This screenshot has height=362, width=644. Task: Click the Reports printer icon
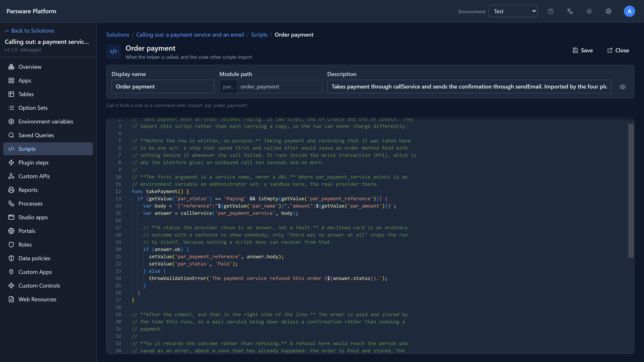[x=11, y=190]
